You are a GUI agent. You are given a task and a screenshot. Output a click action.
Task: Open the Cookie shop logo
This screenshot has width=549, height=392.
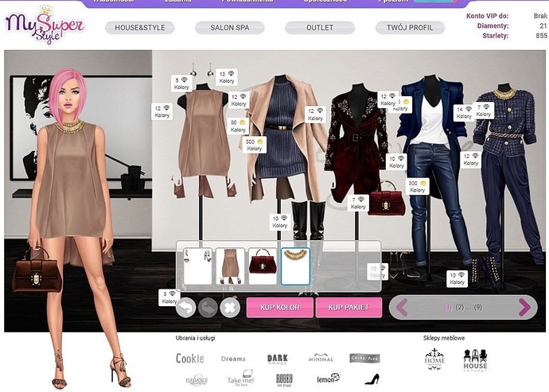(190, 359)
